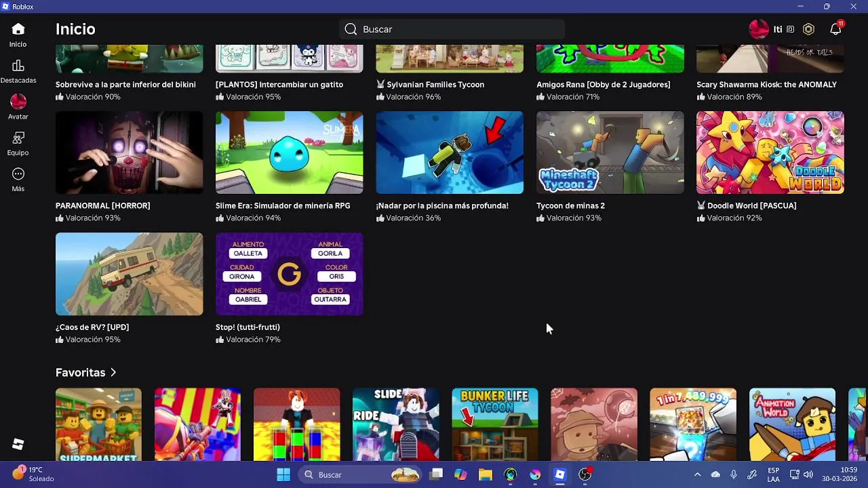Open ESP LAA language selector

point(774,474)
